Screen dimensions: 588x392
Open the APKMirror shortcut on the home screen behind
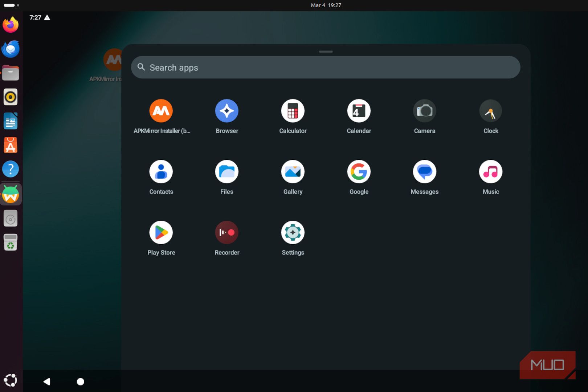(112, 65)
